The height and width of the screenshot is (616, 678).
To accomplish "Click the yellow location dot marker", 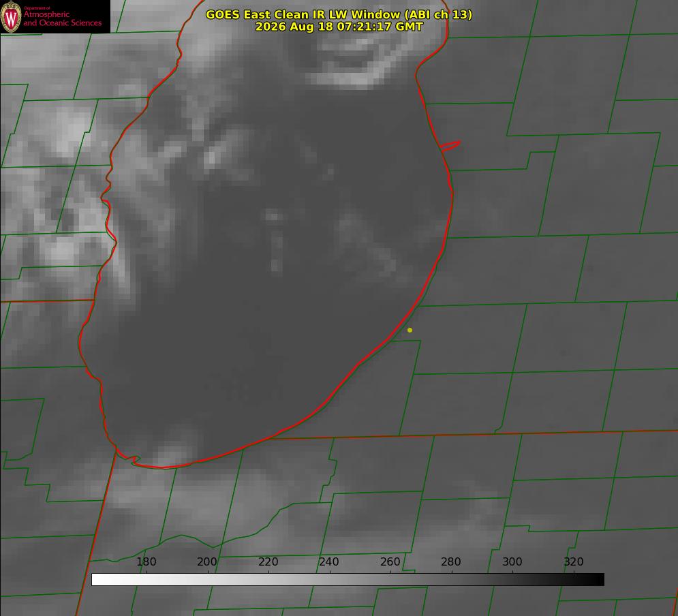I will (410, 330).
